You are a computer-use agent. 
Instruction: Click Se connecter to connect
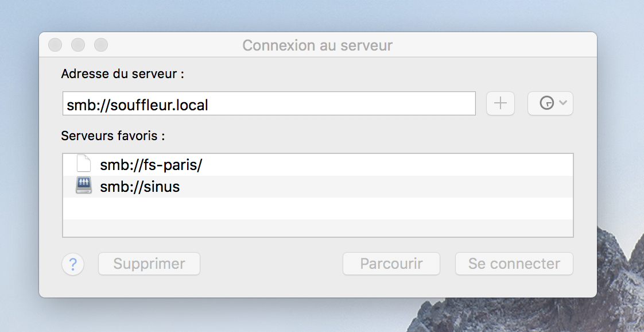point(514,264)
